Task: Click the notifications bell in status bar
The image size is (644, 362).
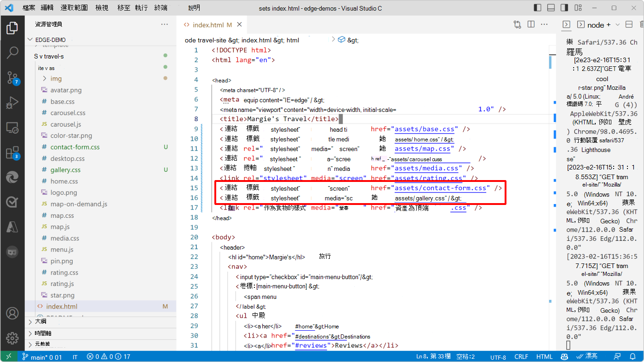Action: pos(632,356)
